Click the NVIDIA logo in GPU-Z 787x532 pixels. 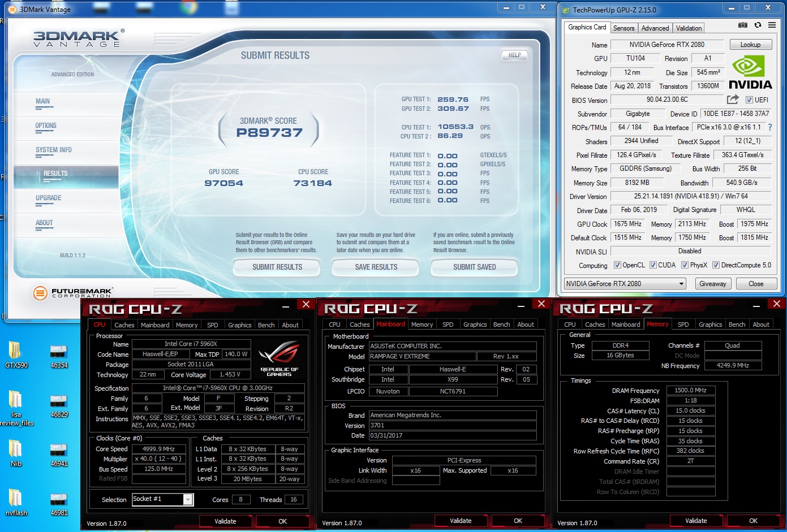(750, 72)
